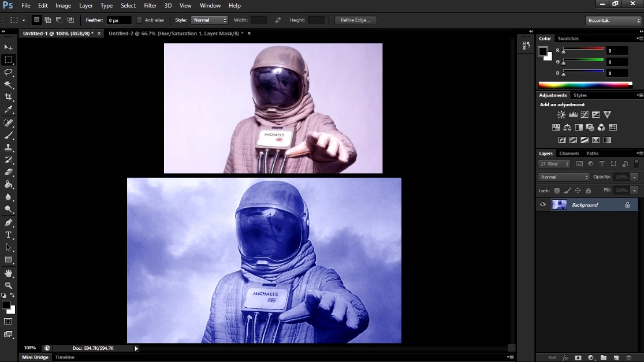Click the Feather input field
Screen dimensions: 644x362
click(x=118, y=20)
